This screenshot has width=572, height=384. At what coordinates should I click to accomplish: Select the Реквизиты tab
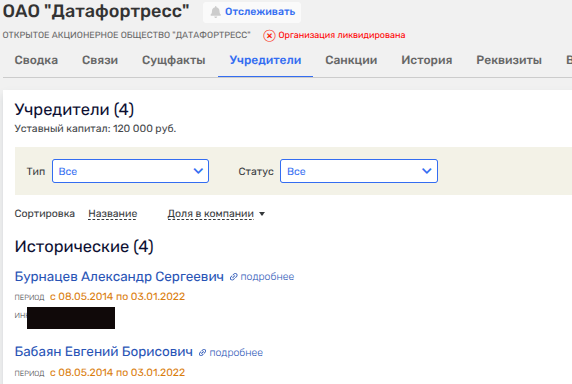[x=509, y=60]
